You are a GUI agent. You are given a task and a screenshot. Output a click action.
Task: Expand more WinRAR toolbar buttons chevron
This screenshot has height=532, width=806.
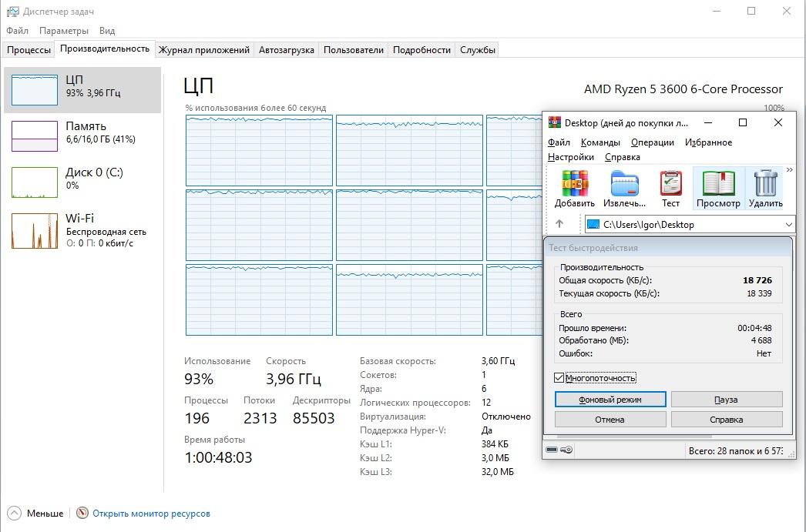point(790,170)
